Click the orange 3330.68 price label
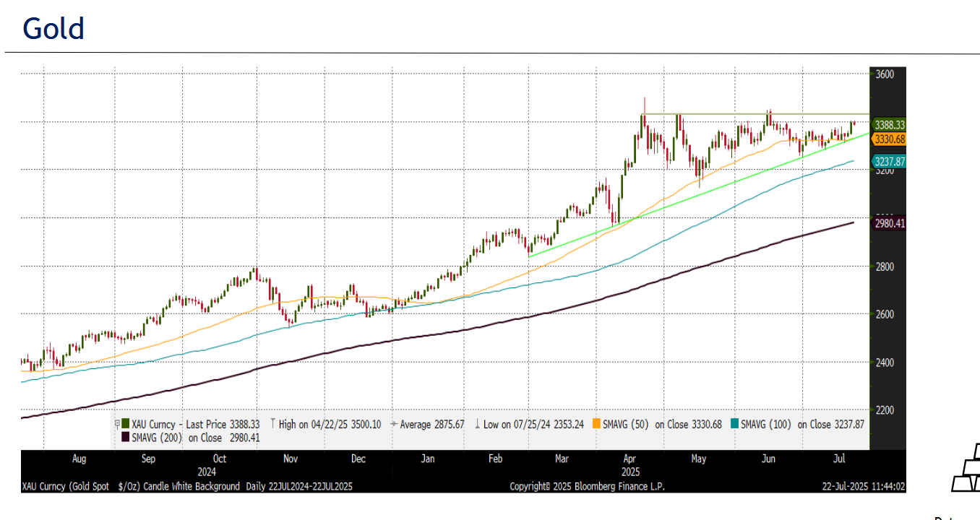The width and height of the screenshot is (980, 520). point(889,139)
